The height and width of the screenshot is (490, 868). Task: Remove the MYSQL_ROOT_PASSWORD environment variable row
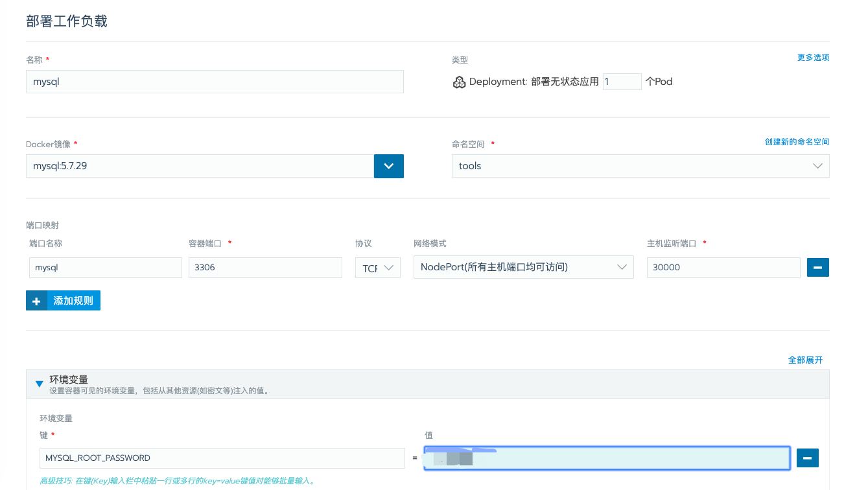click(807, 458)
